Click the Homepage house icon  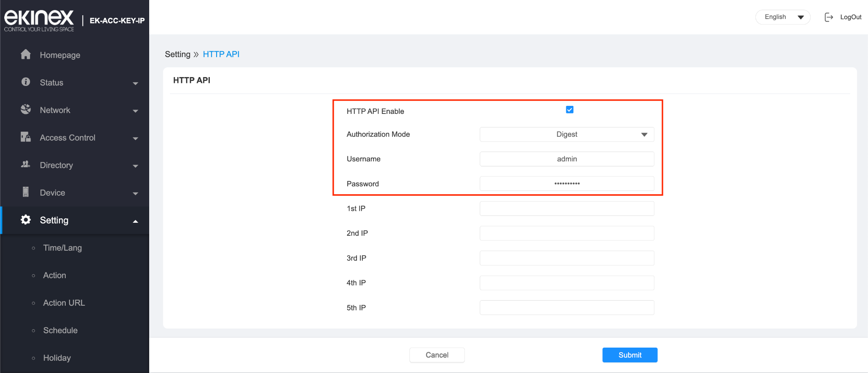(x=26, y=54)
